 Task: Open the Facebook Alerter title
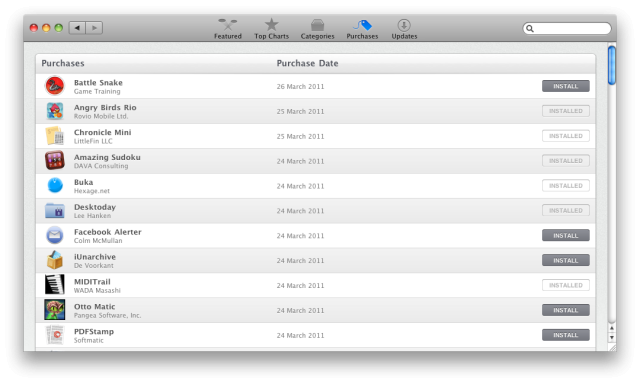tap(107, 232)
